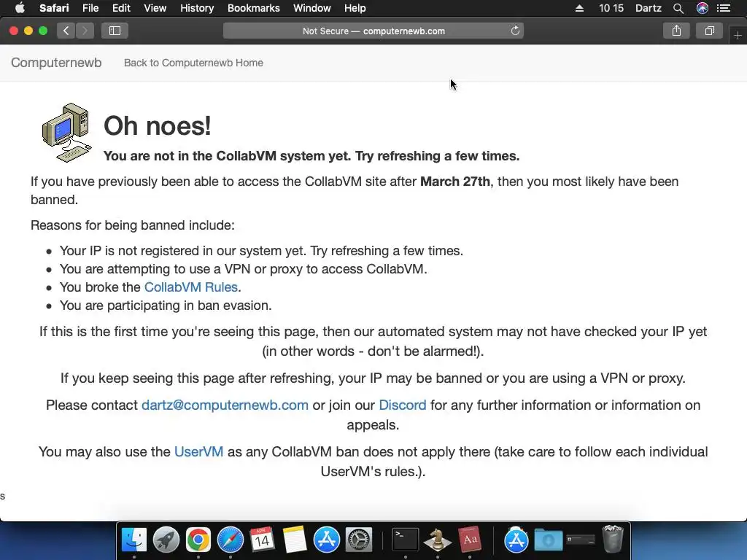Follow the UserVM link
Image resolution: width=747 pixels, height=560 pixels.
coord(198,452)
